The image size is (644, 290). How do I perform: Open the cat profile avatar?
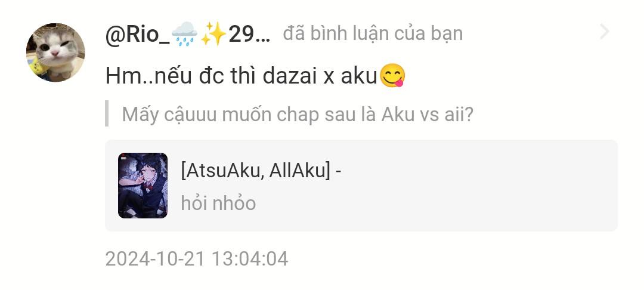coord(55,52)
